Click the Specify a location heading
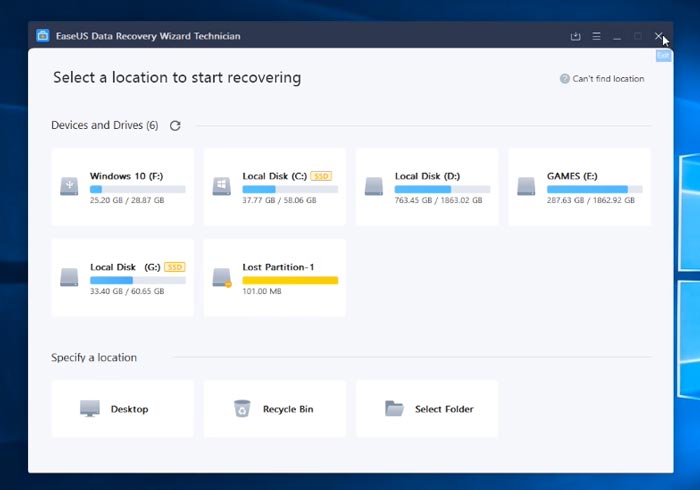The height and width of the screenshot is (490, 700). point(94,357)
